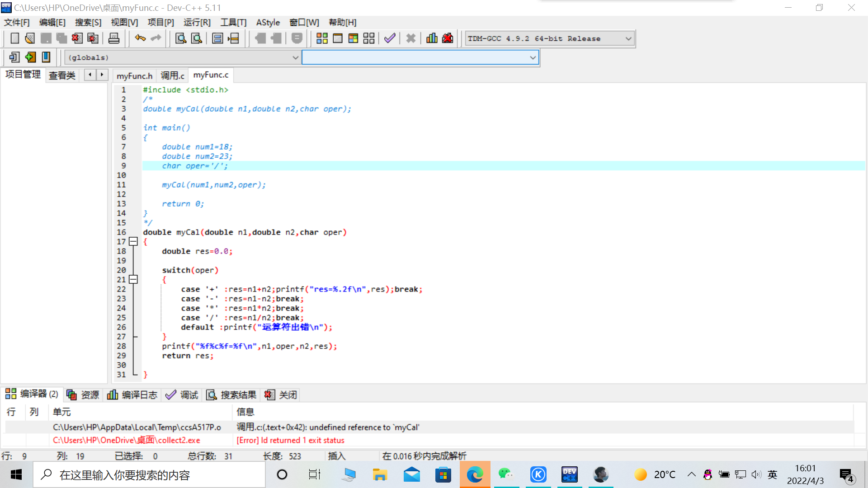The image size is (868, 488).
Task: Collapse the switch block fold at line 21
Action: 133,280
